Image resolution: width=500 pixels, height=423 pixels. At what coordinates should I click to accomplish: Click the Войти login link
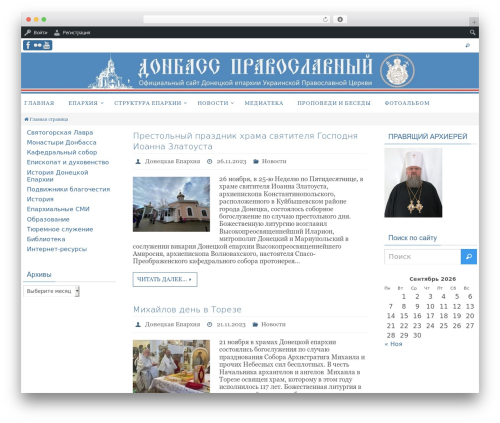click(40, 33)
